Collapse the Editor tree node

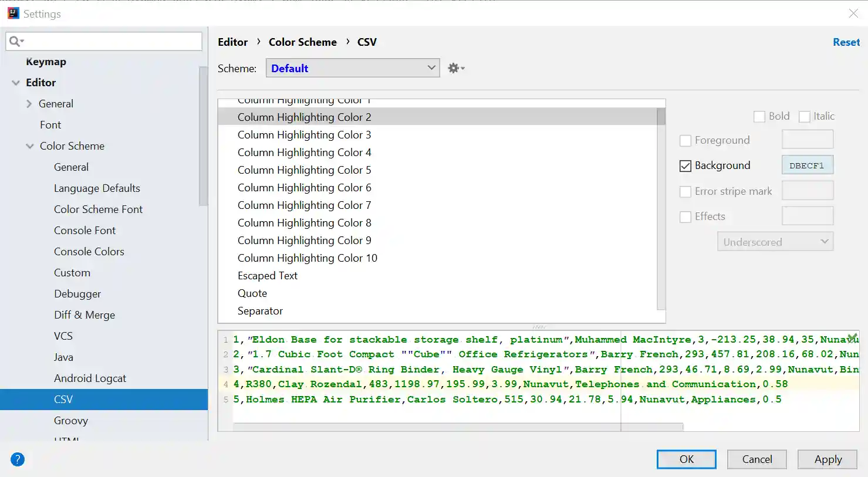click(16, 82)
